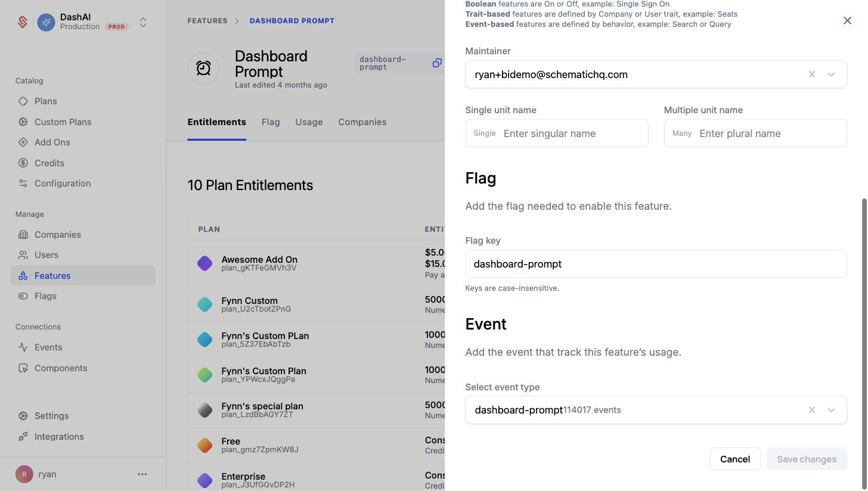Click the PLAN column header
Image resolution: width=868 pixels, height=491 pixels.
click(209, 229)
